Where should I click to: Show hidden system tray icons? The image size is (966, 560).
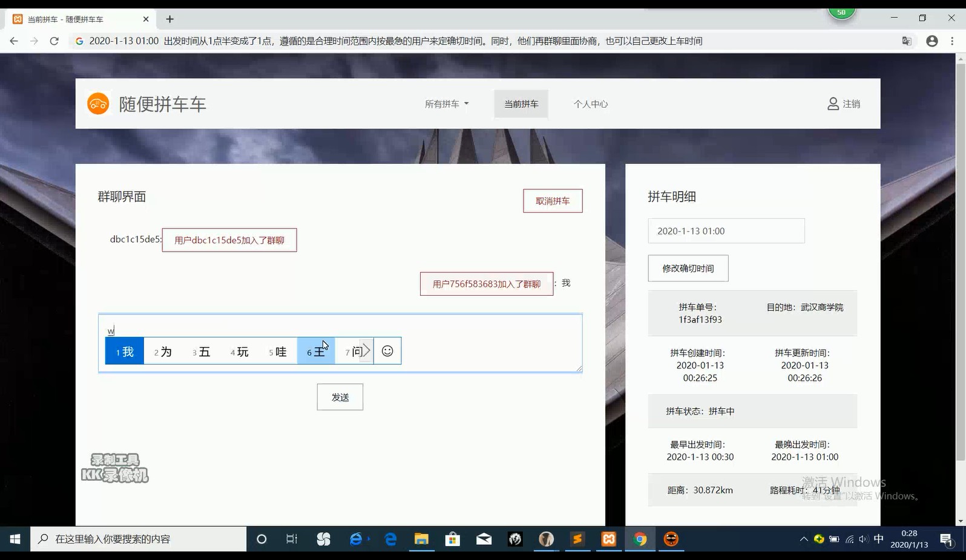[x=804, y=539]
